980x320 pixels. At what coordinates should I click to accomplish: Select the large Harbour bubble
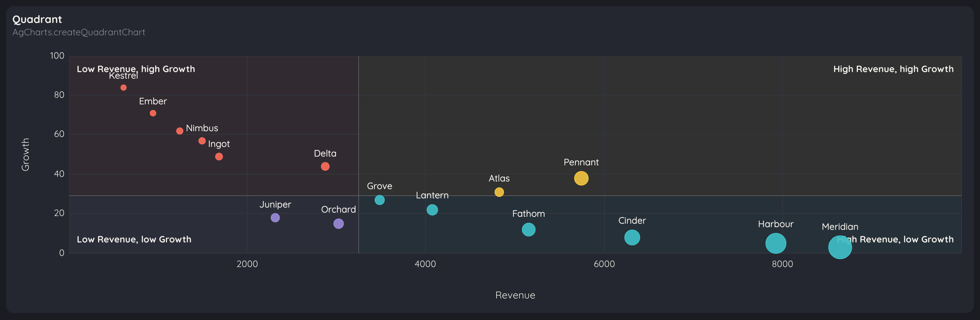[x=776, y=243]
